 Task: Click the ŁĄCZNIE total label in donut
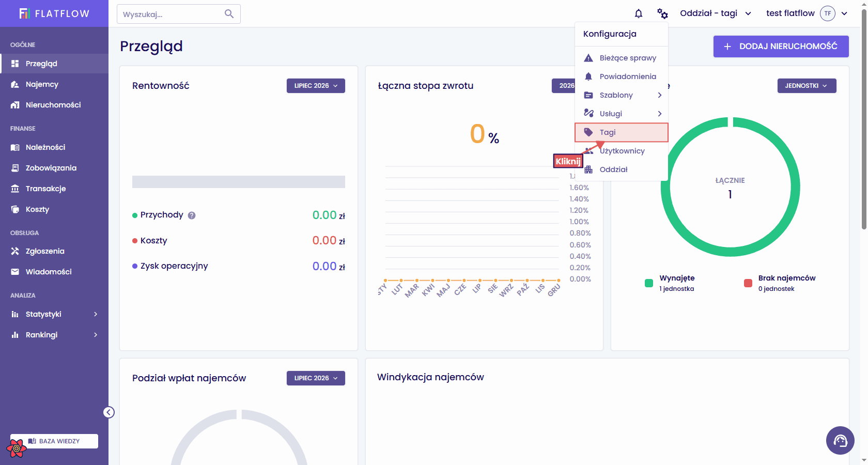tap(730, 180)
